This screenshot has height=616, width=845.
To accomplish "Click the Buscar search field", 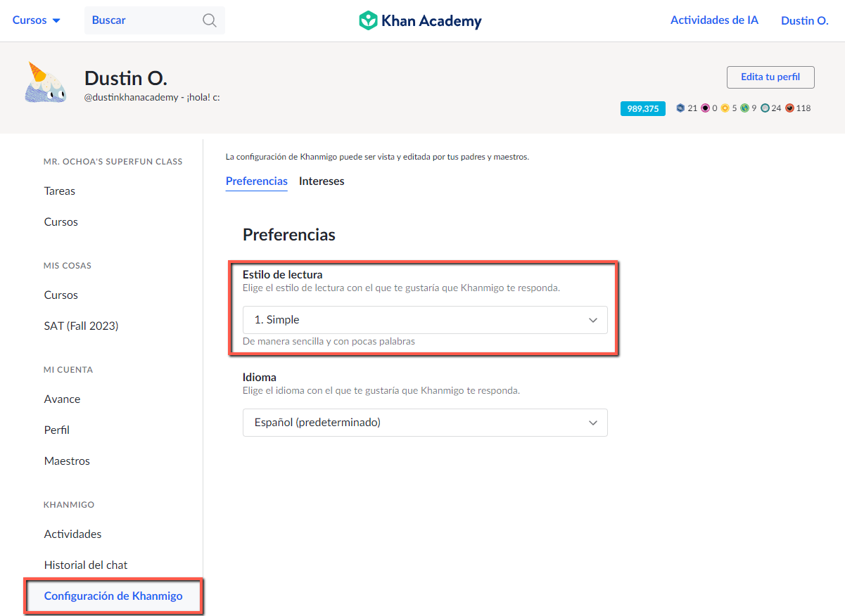I will pos(155,20).
